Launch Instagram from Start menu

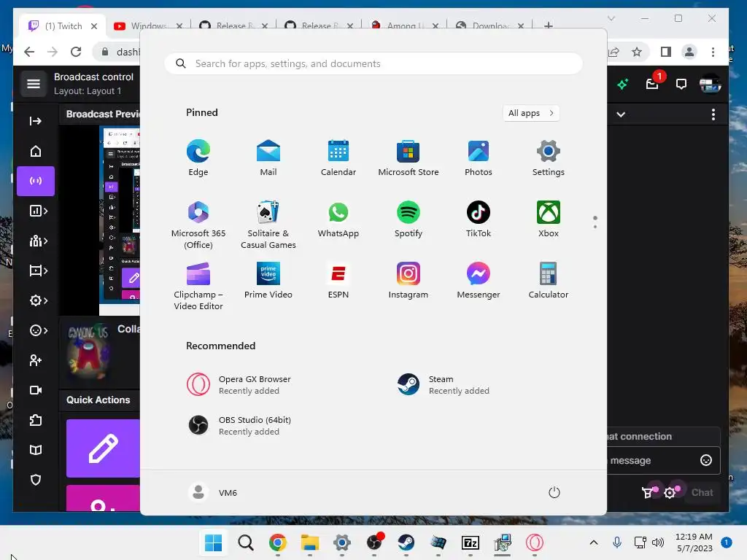409,281
